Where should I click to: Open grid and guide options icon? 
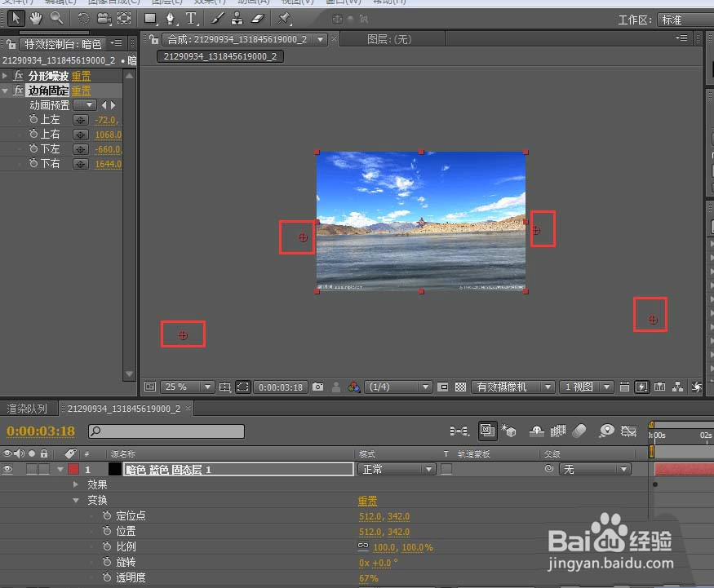click(x=224, y=387)
